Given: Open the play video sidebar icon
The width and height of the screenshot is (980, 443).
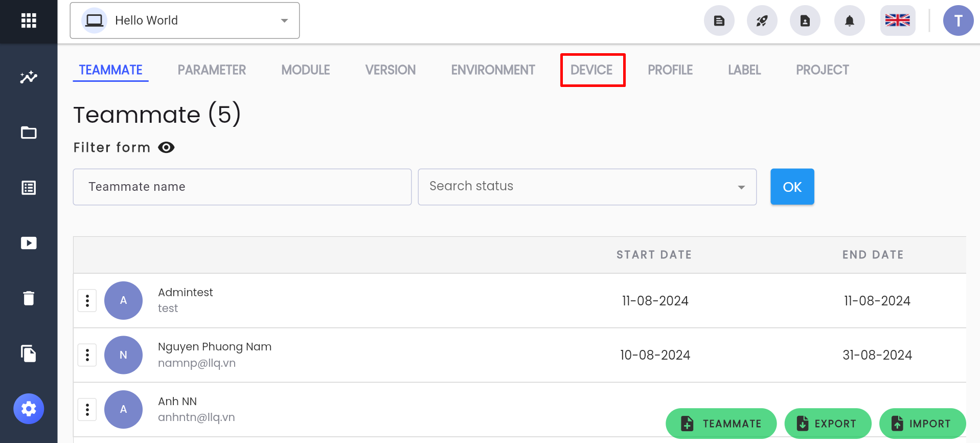Looking at the screenshot, I should [x=29, y=243].
